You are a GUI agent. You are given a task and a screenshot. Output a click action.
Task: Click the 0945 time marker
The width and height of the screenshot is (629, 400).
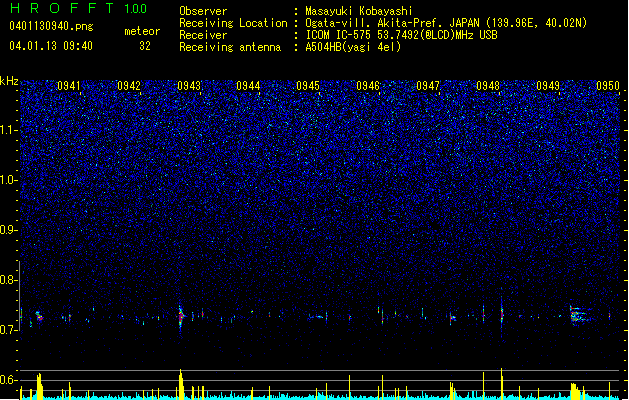coord(308,86)
